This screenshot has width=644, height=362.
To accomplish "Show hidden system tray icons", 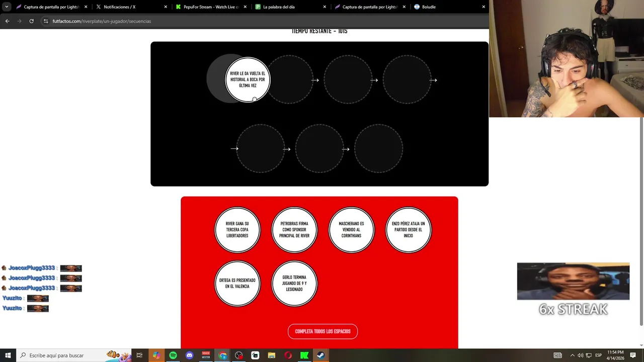I will [572, 355].
